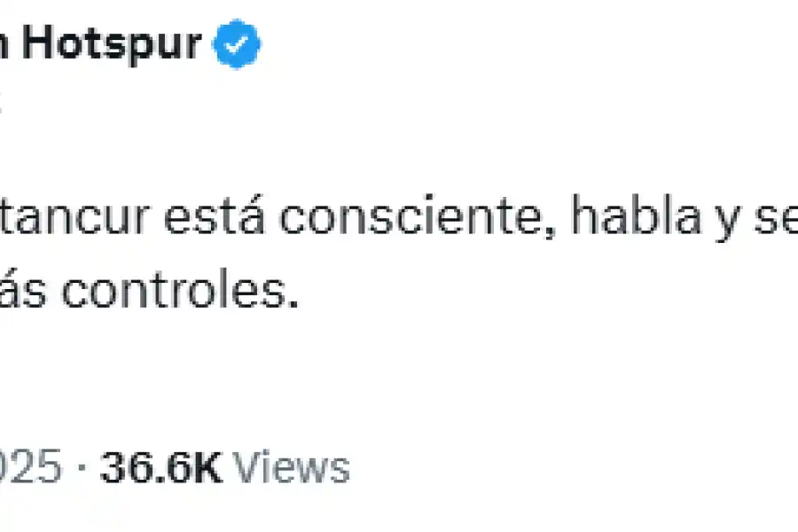Click the partial name 'tancur' in the tweet
Screen dimensions: 798x532
click(x=74, y=216)
